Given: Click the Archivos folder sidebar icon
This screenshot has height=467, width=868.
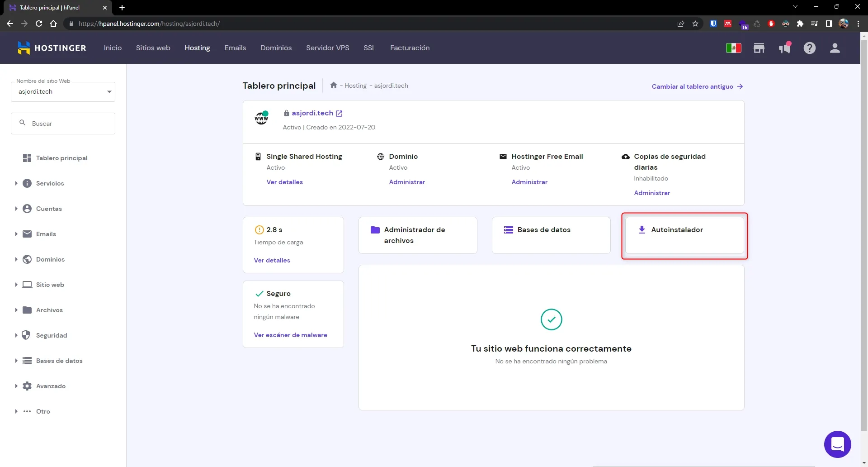Looking at the screenshot, I should pyautogui.click(x=27, y=310).
